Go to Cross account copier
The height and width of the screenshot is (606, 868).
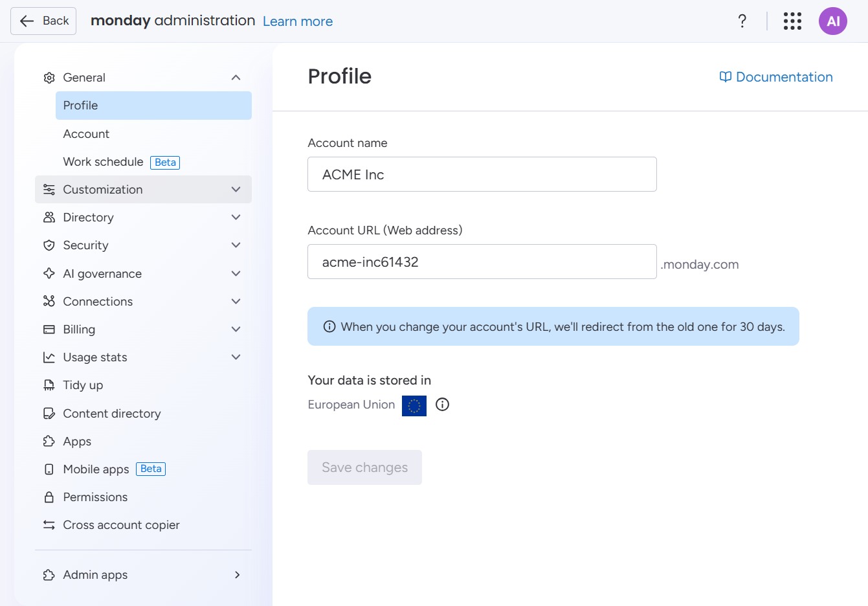click(143, 525)
